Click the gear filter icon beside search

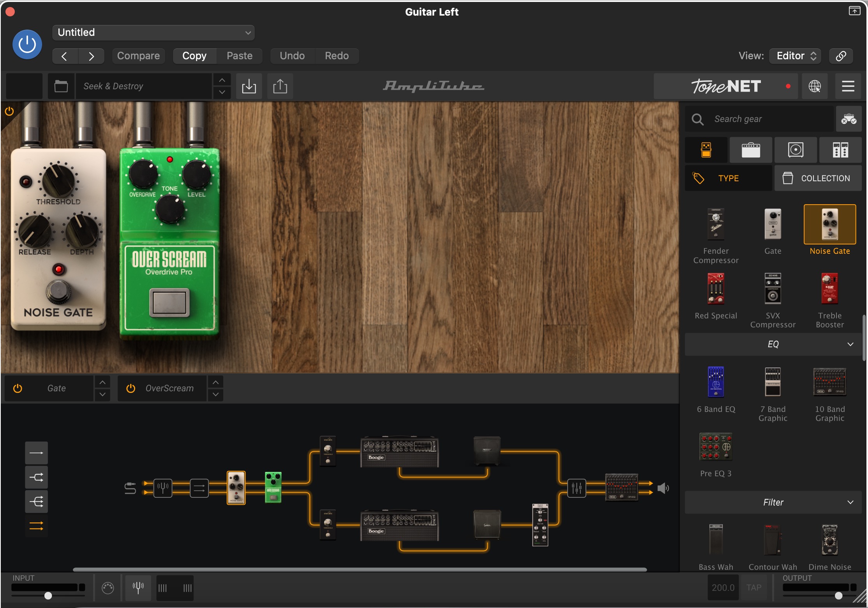849,119
